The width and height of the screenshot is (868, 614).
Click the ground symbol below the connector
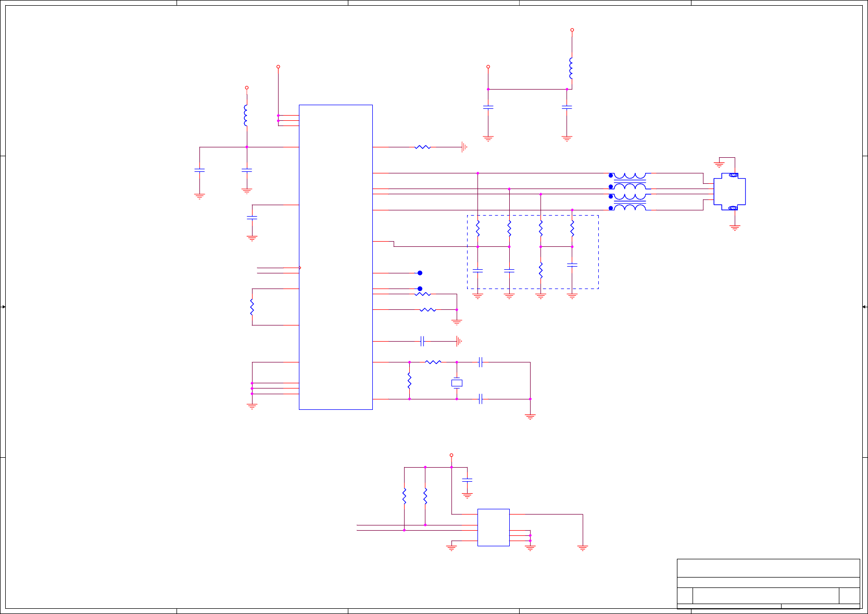tap(735, 228)
